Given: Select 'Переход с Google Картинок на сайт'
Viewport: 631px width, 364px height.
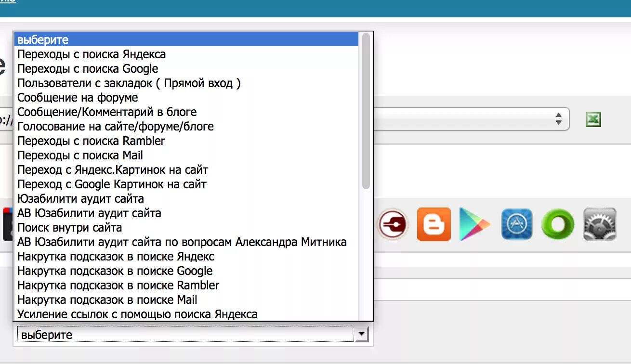Looking at the screenshot, I should [x=186, y=184].
